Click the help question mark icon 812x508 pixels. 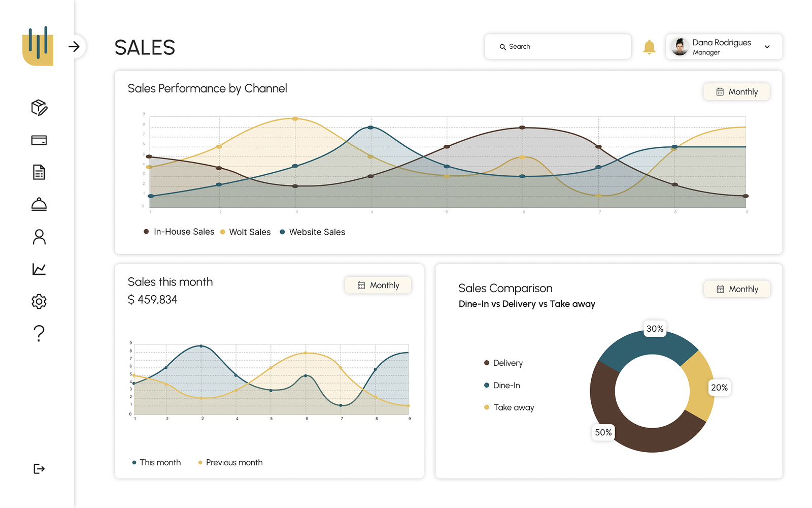click(x=39, y=334)
